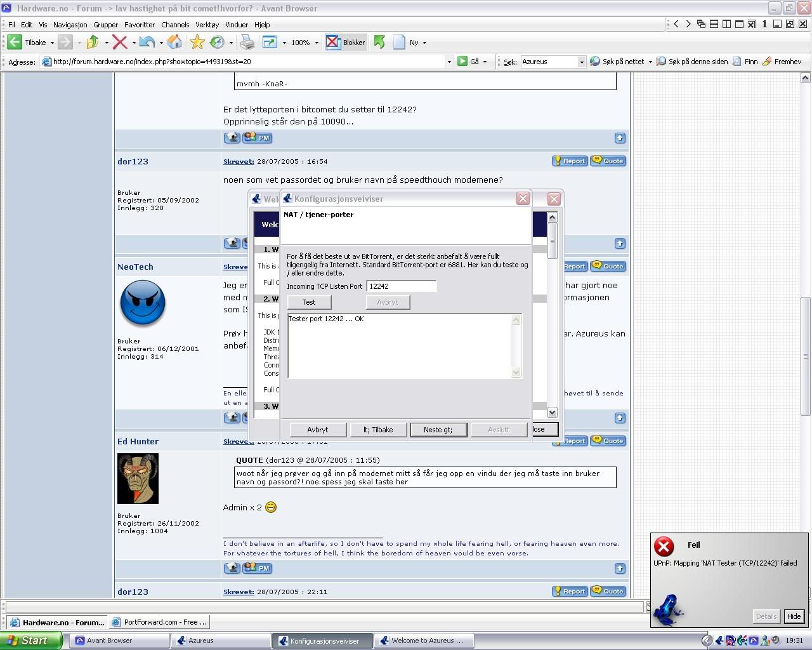Click the green Tilbake back arrow
The image size is (812, 650).
[x=15, y=43]
